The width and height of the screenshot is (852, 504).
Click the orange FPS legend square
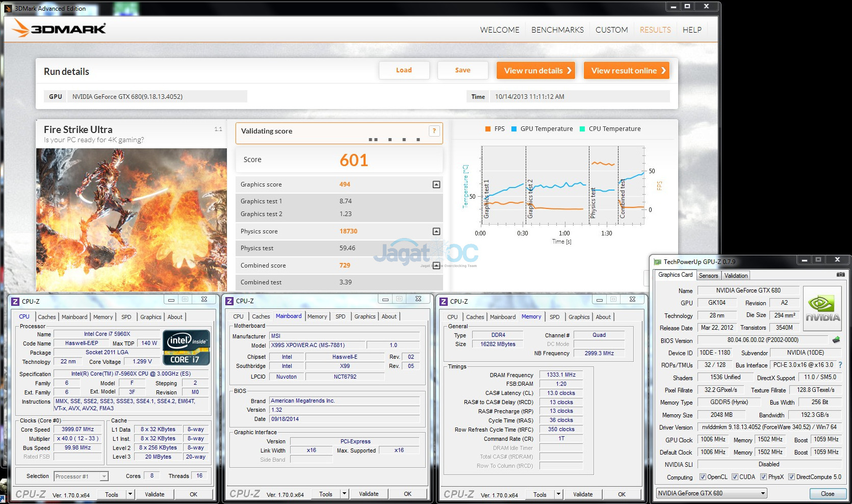pos(488,129)
